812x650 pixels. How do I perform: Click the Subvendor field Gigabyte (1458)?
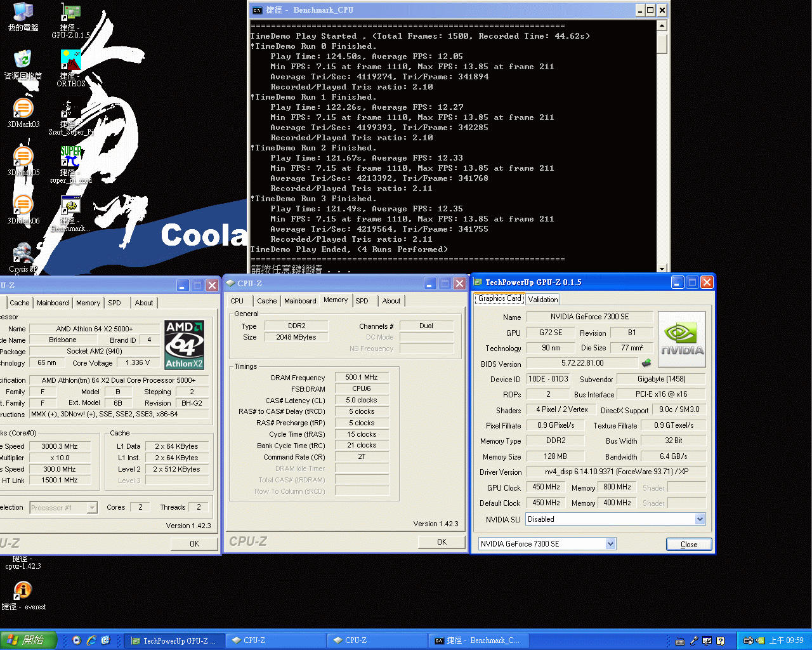pos(662,379)
